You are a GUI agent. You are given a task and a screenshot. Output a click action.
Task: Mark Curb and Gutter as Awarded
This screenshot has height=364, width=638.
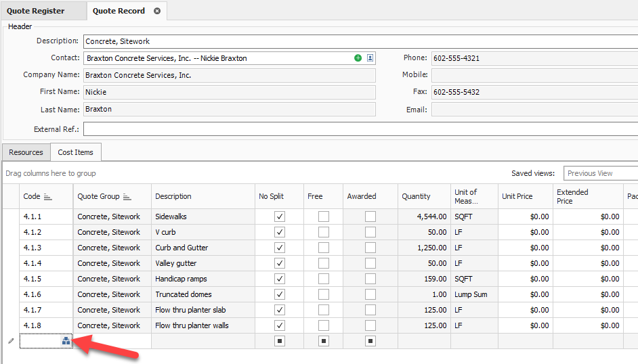coord(370,248)
